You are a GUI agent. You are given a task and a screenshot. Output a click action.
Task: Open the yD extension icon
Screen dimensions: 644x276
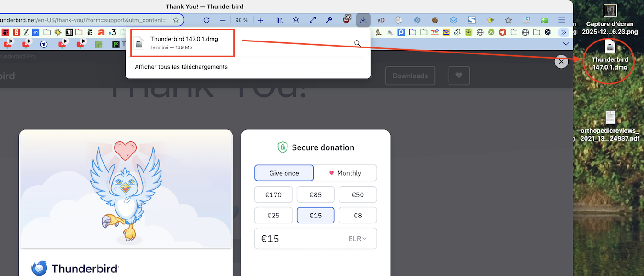tap(381, 20)
